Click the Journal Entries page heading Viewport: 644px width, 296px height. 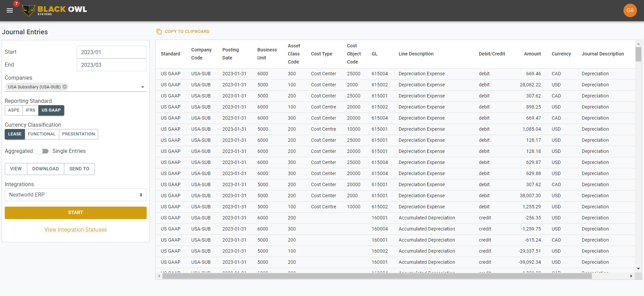[25, 32]
